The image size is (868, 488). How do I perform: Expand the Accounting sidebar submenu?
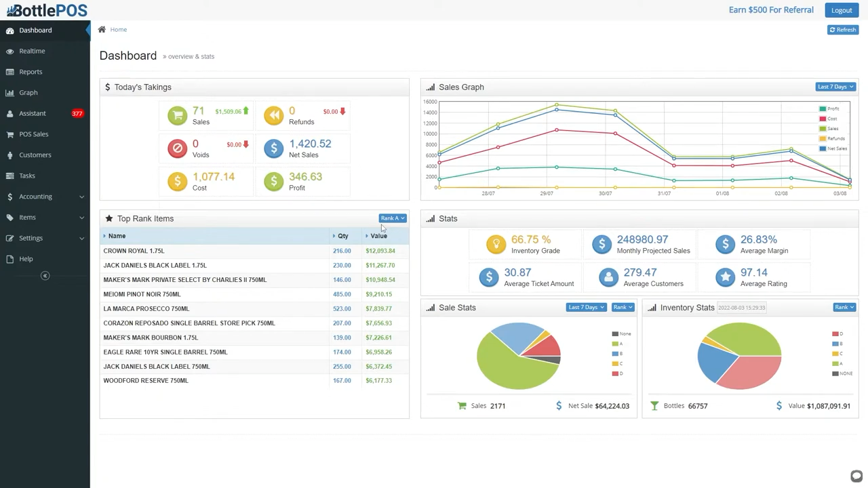pos(45,197)
